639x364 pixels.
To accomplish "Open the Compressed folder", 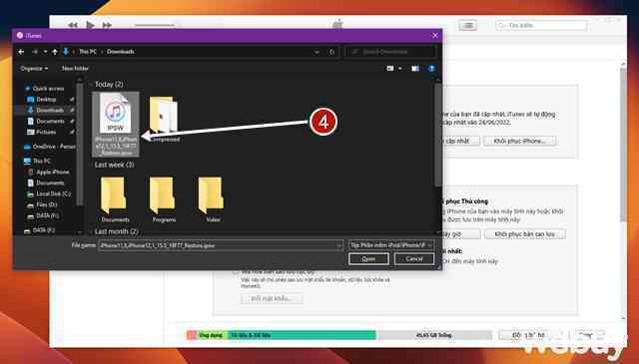I will coord(164,119).
